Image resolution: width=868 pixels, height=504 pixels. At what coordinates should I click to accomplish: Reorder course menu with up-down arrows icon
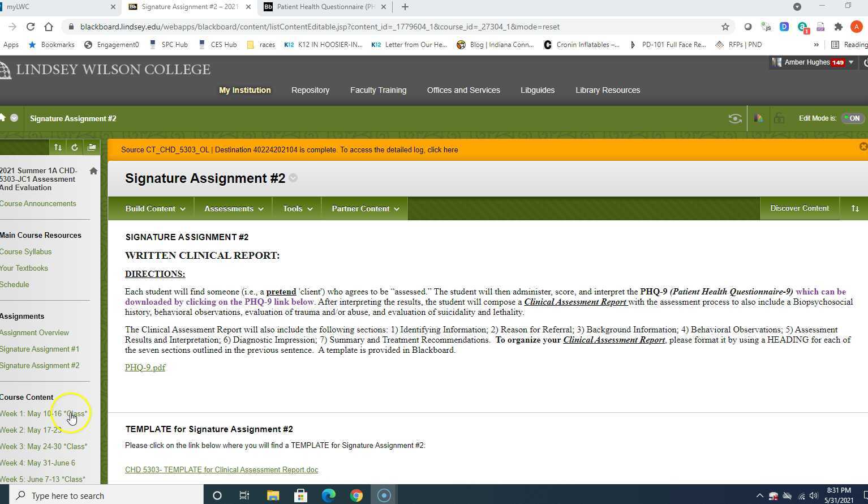(x=58, y=147)
